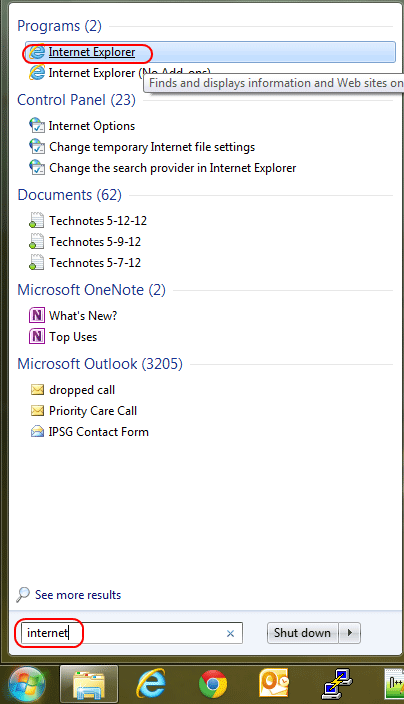Click OneNote icon beside Top Uses
Screen dimensions: 404x704
[x=37, y=336]
